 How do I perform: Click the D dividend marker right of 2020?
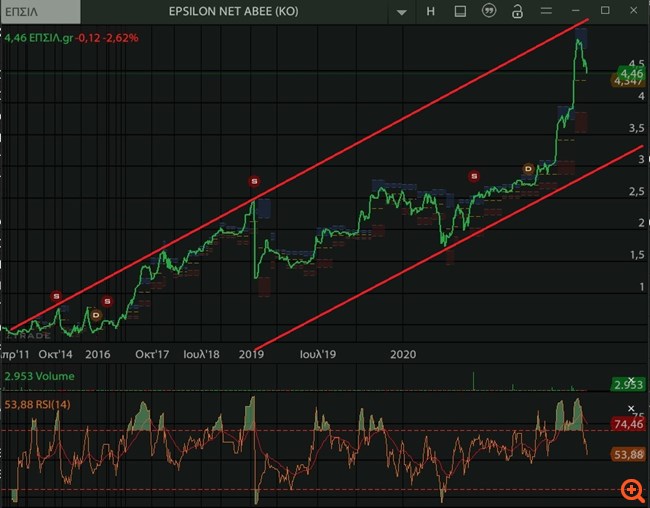pos(528,168)
